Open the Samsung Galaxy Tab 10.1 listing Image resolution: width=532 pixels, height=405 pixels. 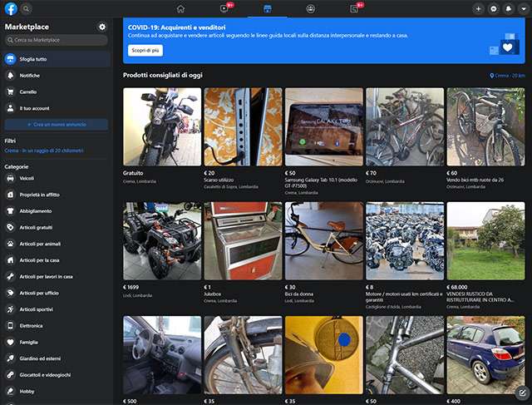click(324, 126)
